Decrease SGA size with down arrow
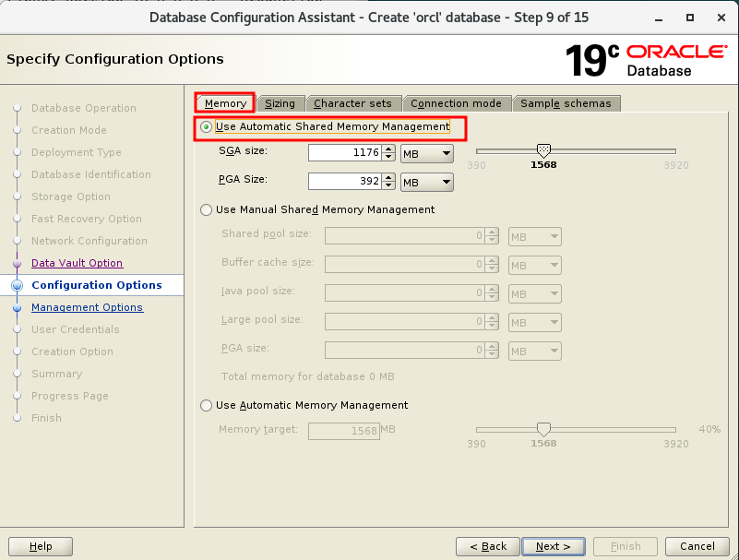 point(388,157)
